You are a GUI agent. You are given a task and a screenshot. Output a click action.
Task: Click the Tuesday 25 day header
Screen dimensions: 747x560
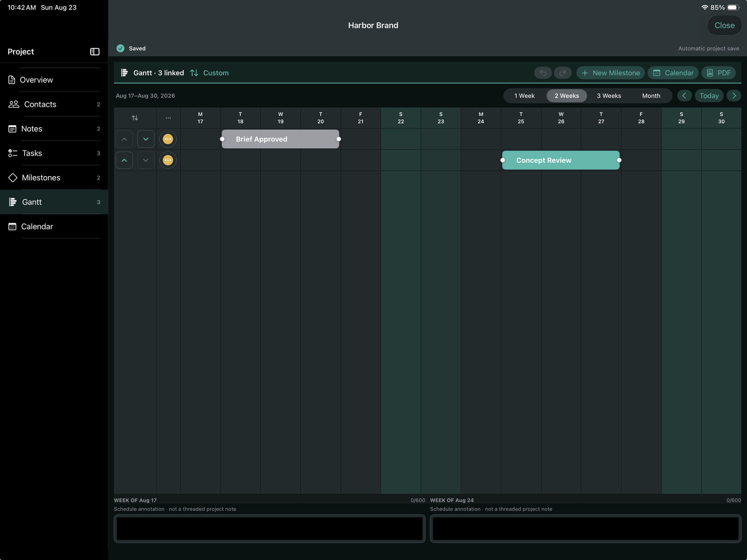tap(521, 118)
